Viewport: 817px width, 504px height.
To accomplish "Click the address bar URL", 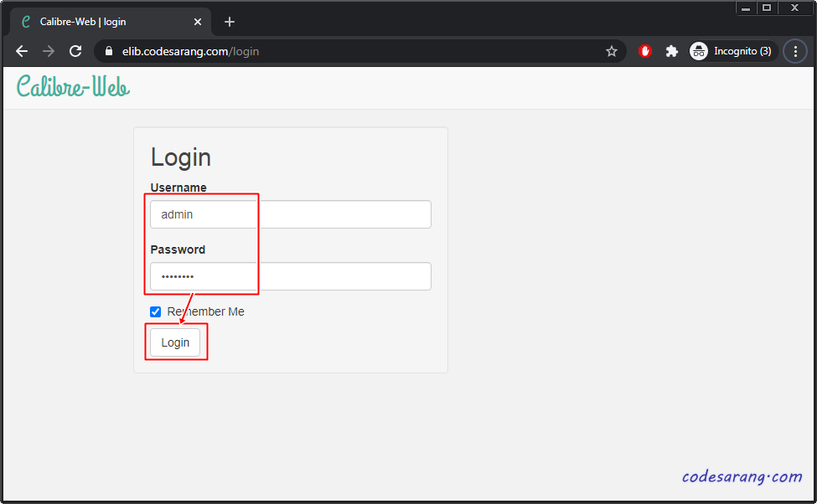I will click(190, 52).
